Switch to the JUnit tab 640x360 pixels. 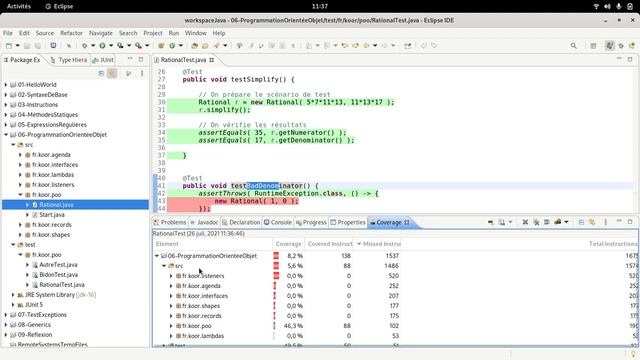pos(103,60)
